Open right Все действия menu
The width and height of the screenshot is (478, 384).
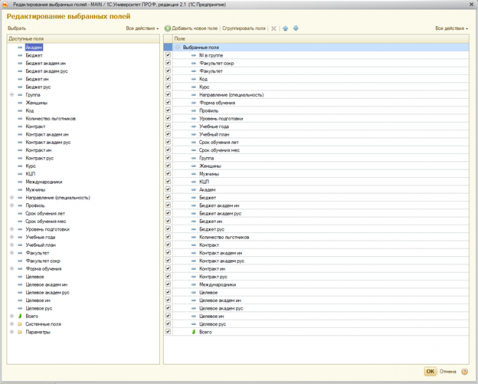coord(452,28)
